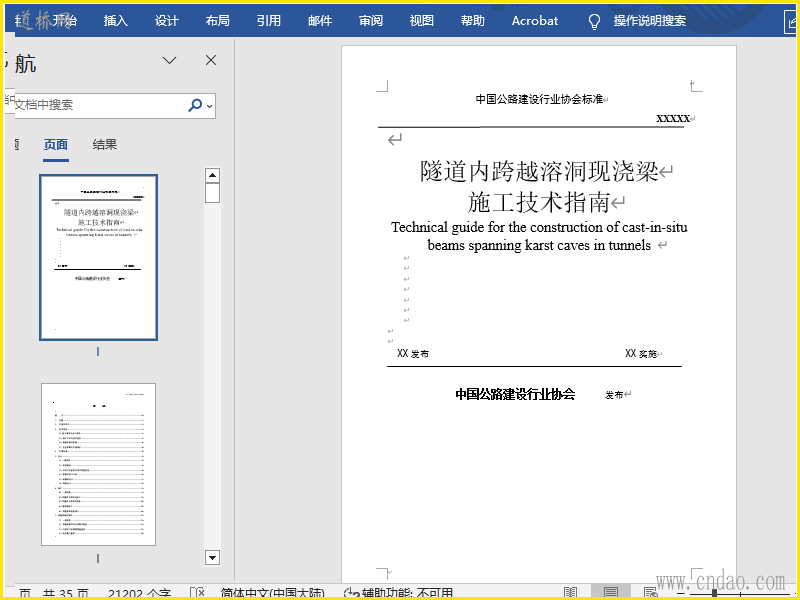The image size is (800, 600).
Task: Click the magnifier search icon in navigation pane
Action: 195,105
